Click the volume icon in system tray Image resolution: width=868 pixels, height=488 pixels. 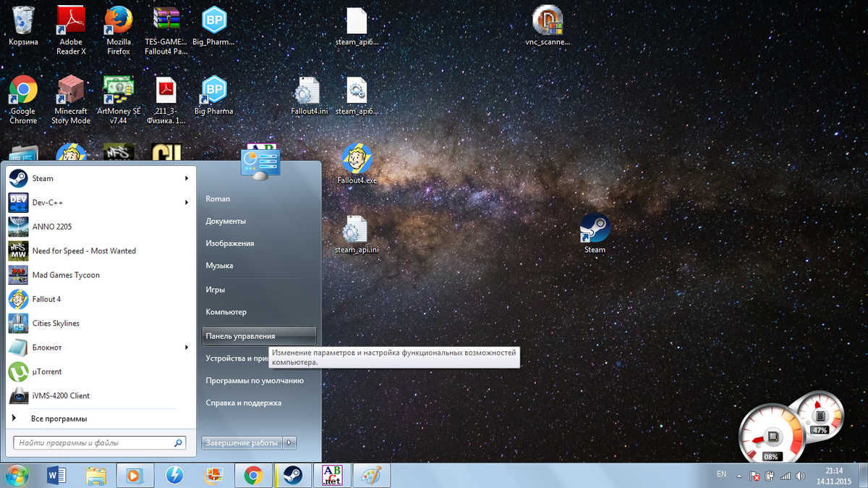801,476
